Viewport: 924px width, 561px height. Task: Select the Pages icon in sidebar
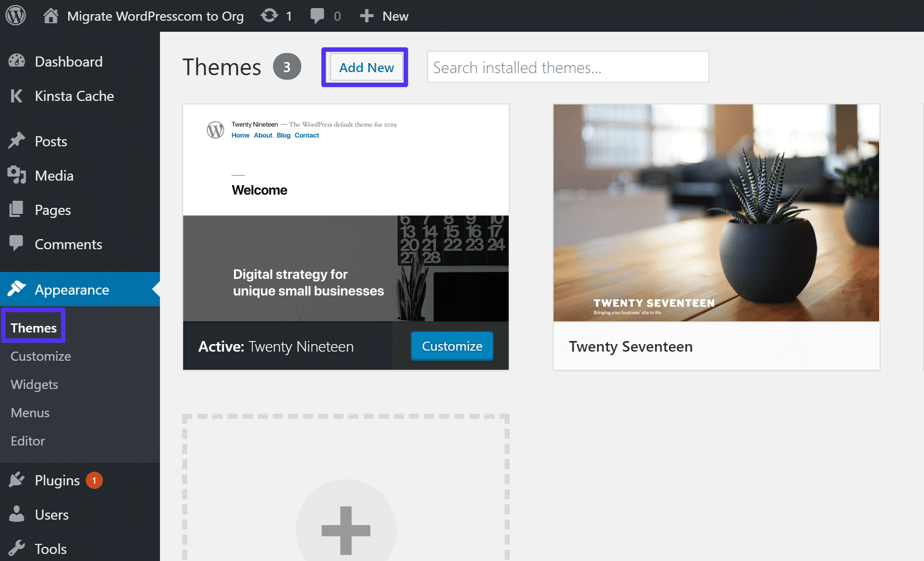point(17,209)
